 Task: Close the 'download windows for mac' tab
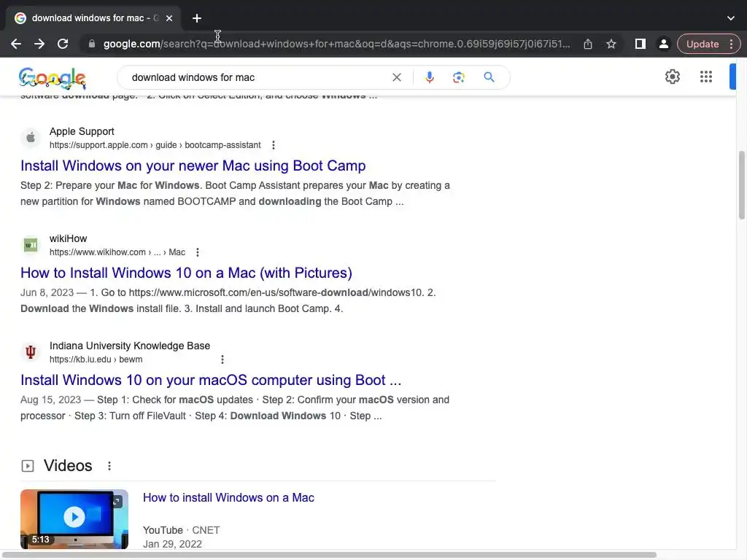[169, 18]
